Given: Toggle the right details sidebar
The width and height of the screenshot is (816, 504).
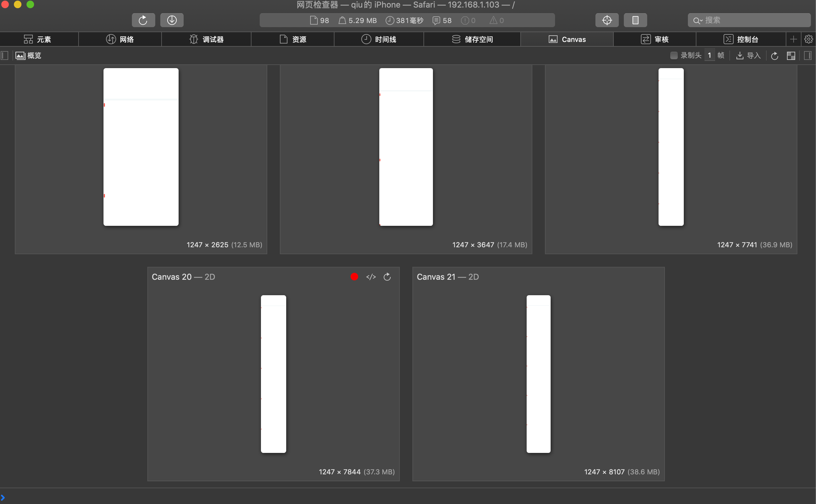Looking at the screenshot, I should click(808, 56).
